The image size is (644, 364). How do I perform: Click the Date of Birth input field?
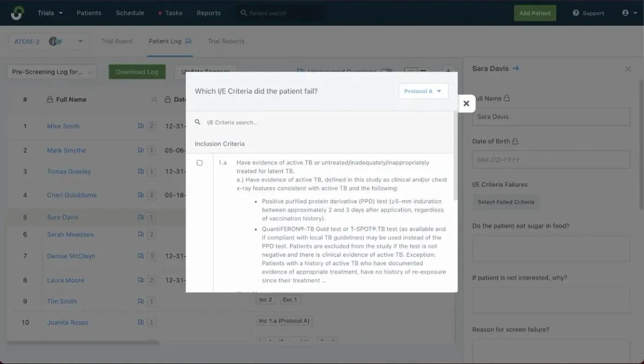coord(551,159)
